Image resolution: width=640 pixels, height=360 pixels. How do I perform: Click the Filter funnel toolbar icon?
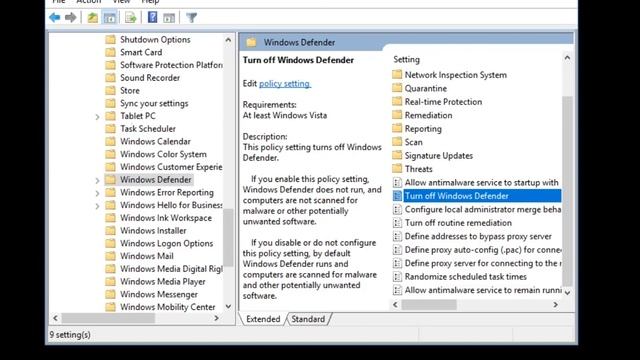pyautogui.click(x=191, y=18)
